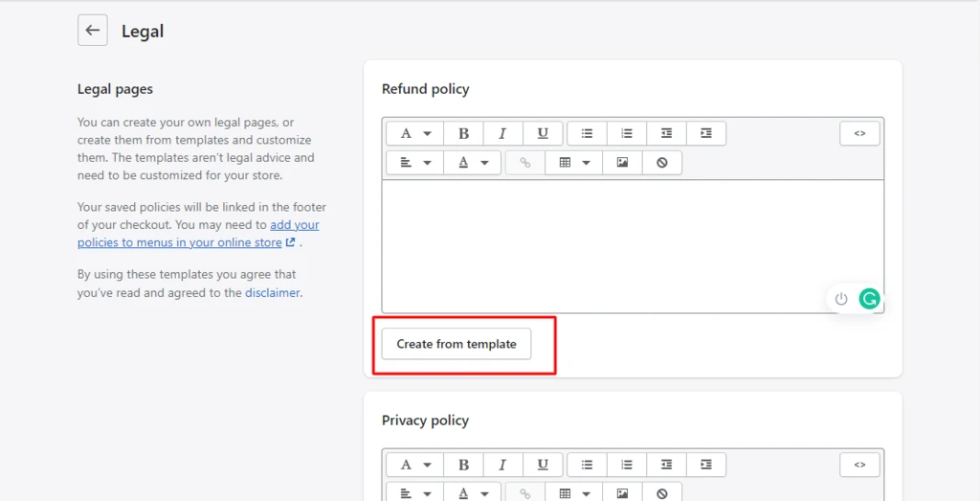This screenshot has height=501, width=980.
Task: Indent text in Refund policy editor
Action: tap(706, 133)
